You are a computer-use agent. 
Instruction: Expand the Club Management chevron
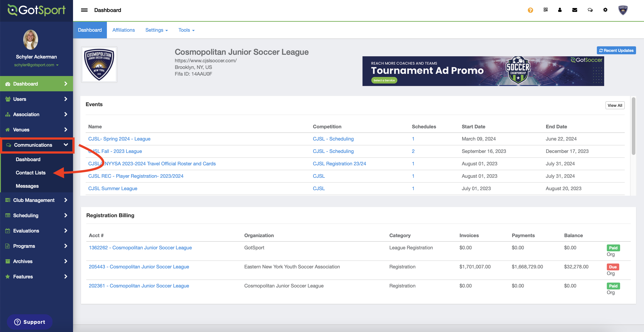coord(66,200)
